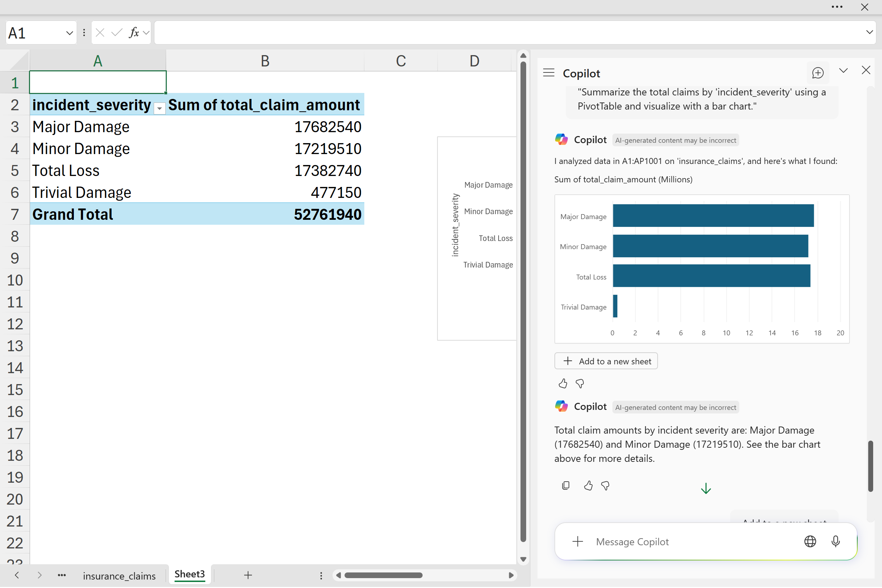Add a new worksheet with plus button
The height and width of the screenshot is (588, 882).
[248, 575]
